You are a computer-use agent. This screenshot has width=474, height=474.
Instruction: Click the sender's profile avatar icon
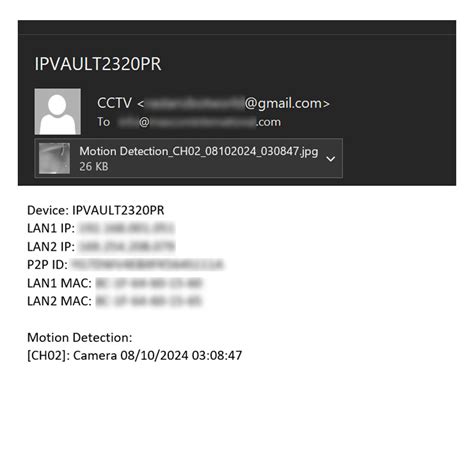(58, 112)
